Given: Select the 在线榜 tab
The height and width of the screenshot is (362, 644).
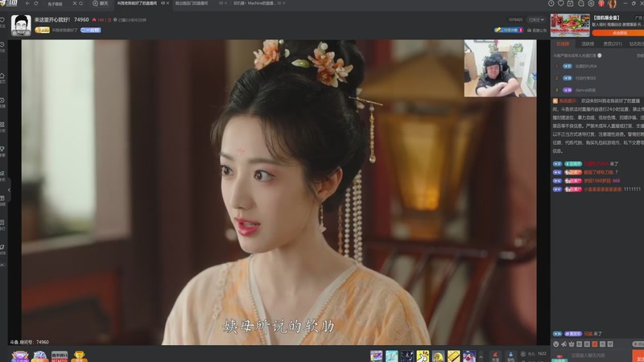Looking at the screenshot, I should click(563, 44).
